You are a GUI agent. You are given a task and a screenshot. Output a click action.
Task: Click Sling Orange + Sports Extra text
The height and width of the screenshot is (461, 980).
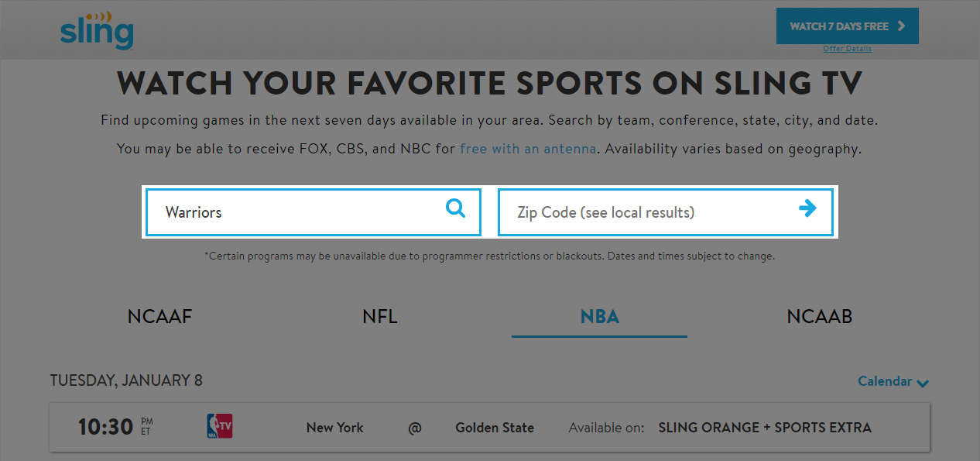[x=765, y=428]
